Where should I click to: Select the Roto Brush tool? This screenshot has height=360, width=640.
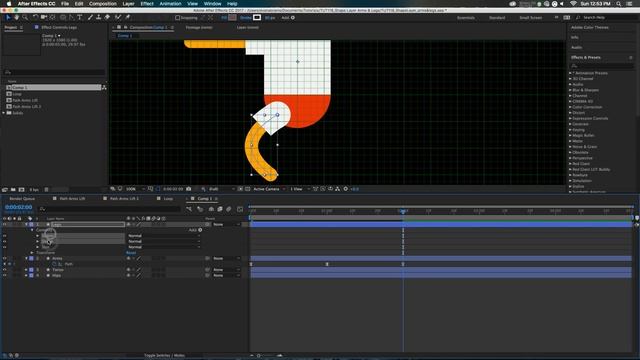[118, 18]
